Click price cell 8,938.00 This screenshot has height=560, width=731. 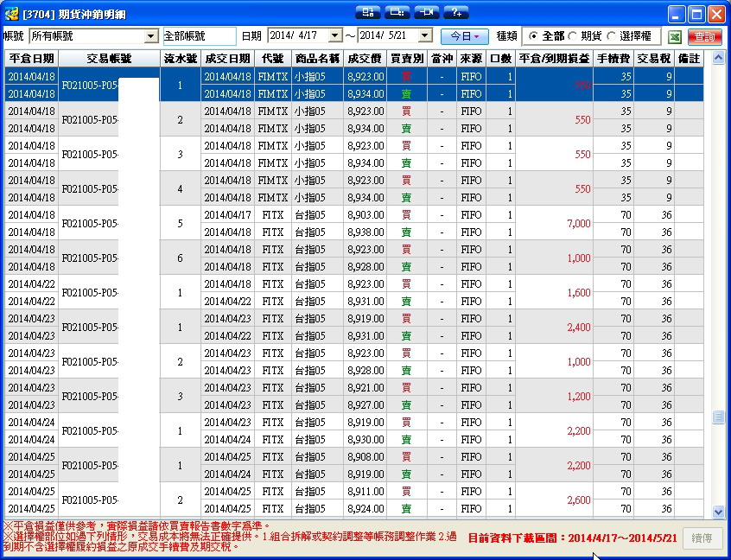point(365,232)
